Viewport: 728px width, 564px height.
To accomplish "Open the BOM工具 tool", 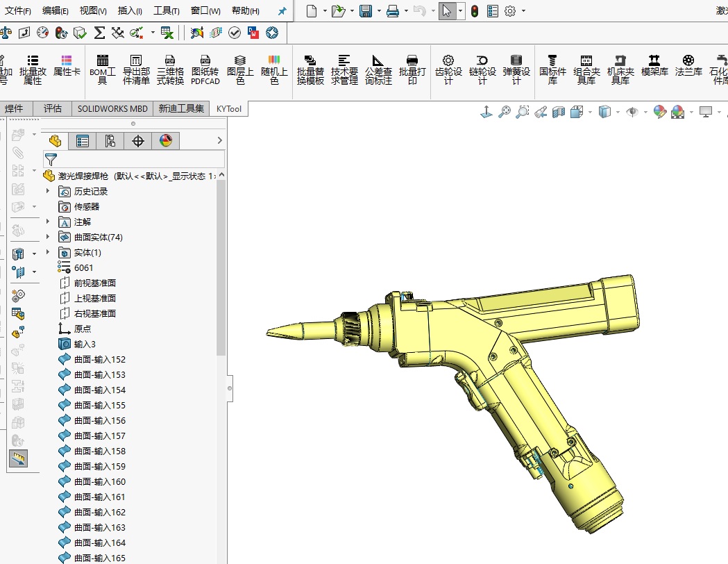I will [103, 70].
